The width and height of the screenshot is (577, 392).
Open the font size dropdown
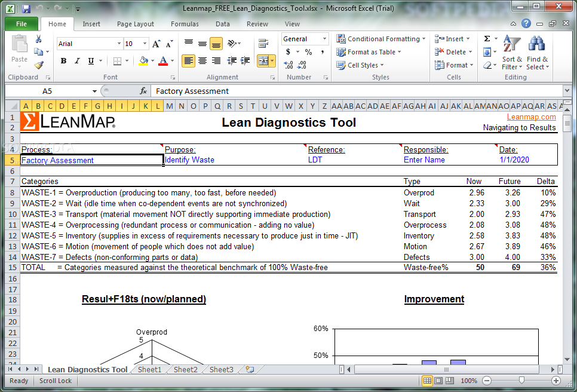pos(145,44)
